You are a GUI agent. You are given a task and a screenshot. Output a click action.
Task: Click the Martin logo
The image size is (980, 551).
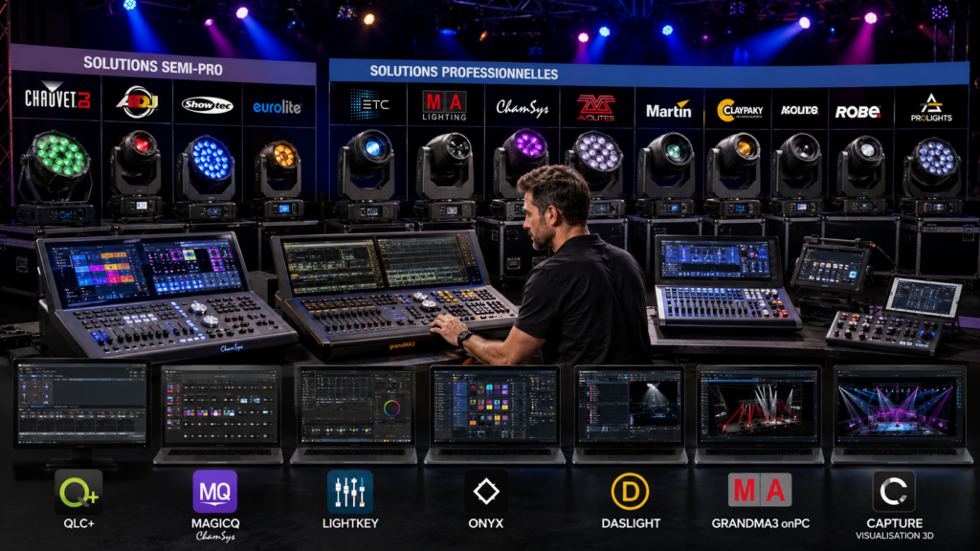(x=669, y=110)
